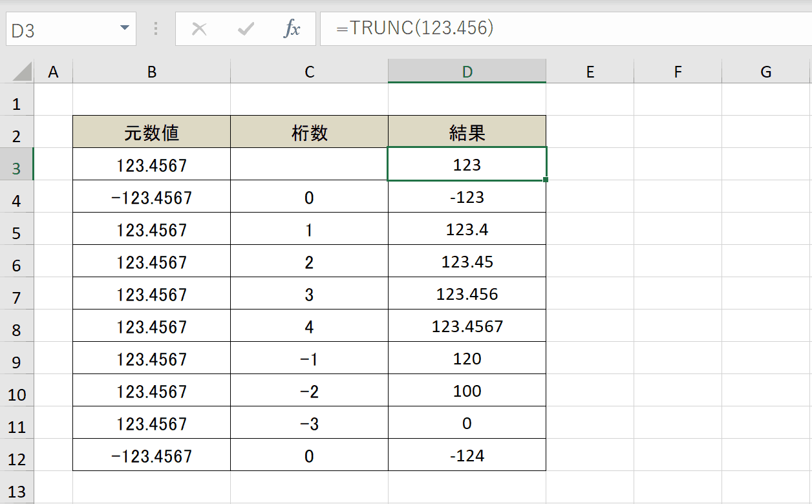
Task: Select column D header
Action: tap(467, 71)
